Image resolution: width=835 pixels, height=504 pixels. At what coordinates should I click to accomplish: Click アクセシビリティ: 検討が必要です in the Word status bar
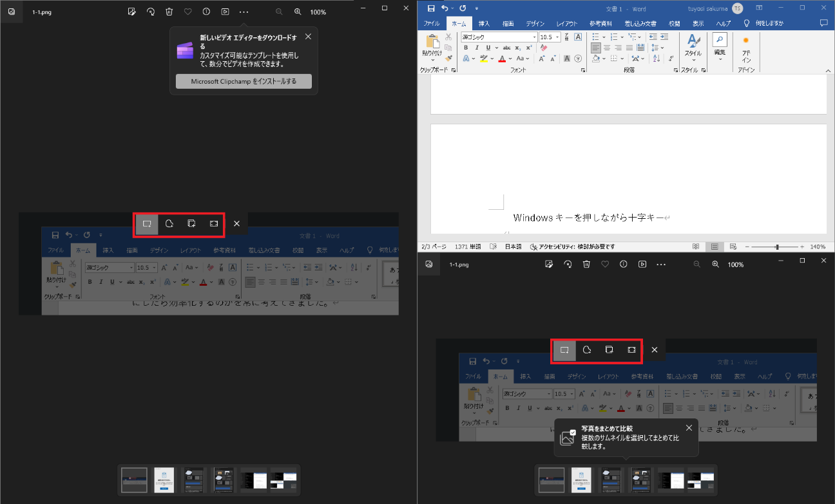[x=571, y=247]
